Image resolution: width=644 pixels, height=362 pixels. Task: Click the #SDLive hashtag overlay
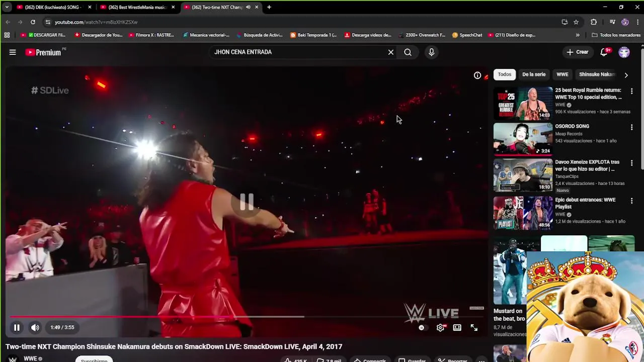tap(50, 90)
